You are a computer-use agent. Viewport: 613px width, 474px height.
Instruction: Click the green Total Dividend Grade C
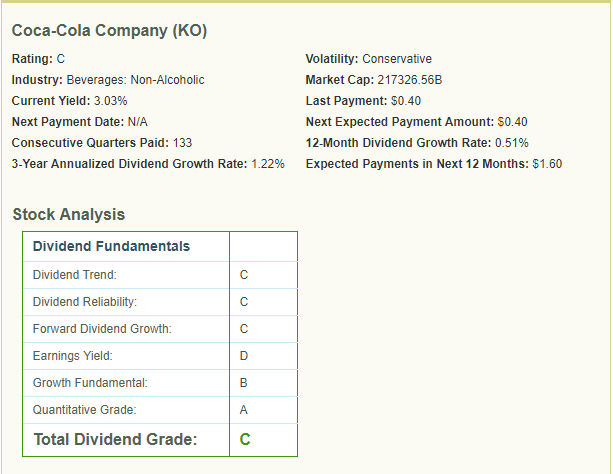(x=245, y=440)
